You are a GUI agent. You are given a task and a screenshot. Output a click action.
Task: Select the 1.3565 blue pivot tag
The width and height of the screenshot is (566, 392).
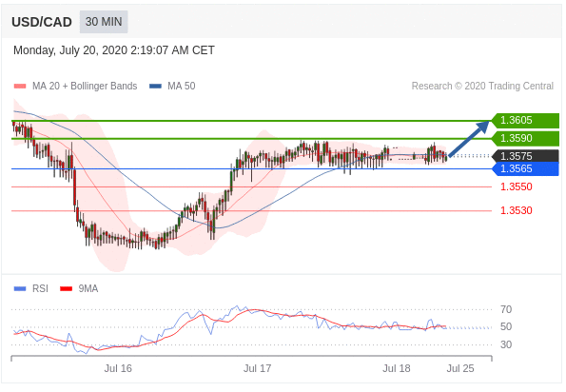tap(525, 168)
